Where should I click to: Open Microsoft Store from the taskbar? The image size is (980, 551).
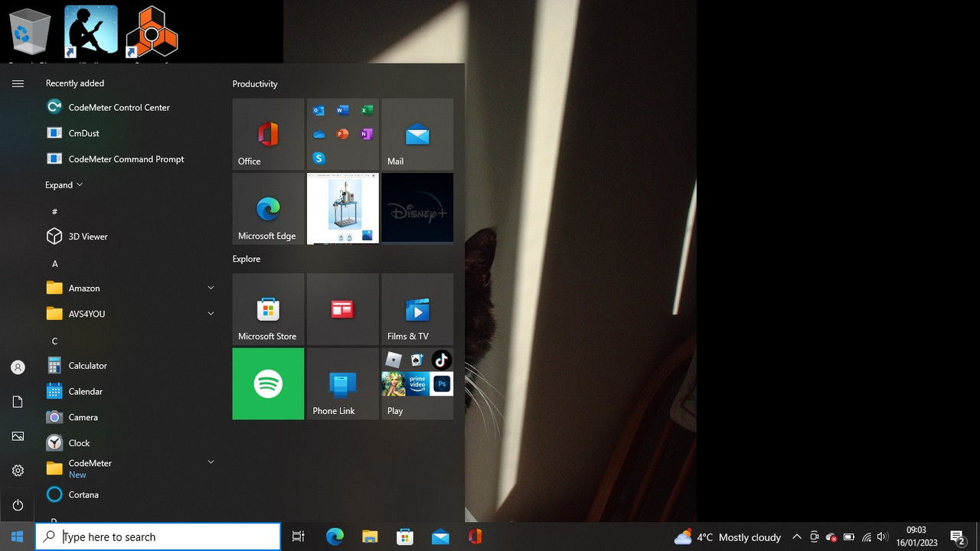405,536
